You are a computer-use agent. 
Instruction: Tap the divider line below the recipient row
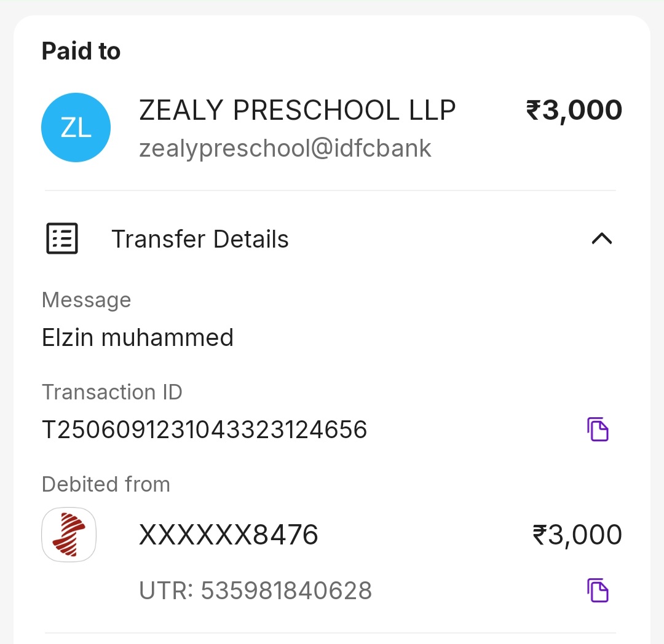point(331,190)
